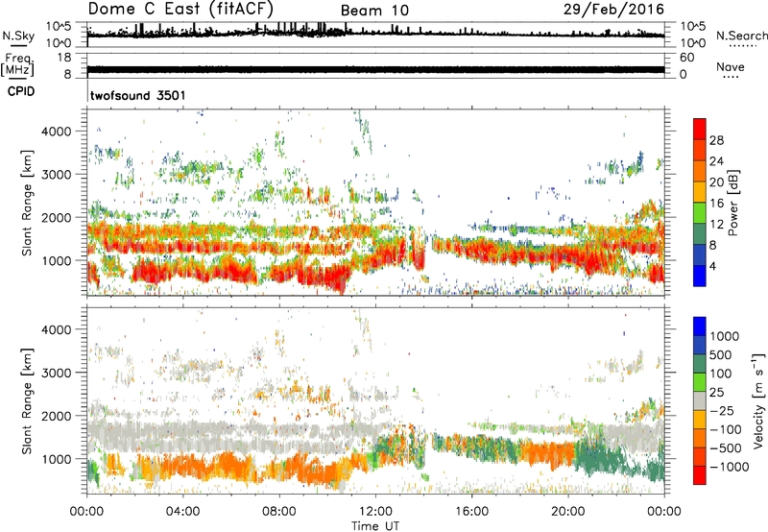Select the 'N.Sky' legend label
Viewport: 768px width, 532px height.
point(18,36)
